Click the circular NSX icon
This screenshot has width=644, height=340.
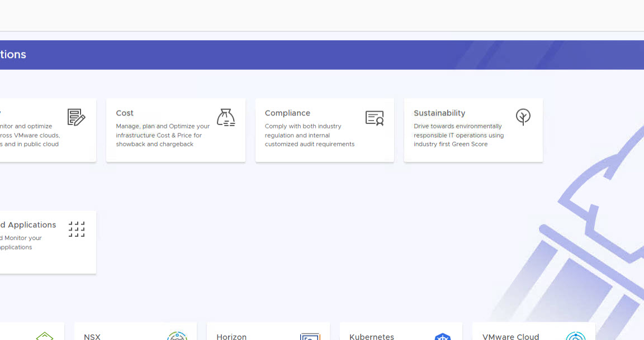coord(177,336)
